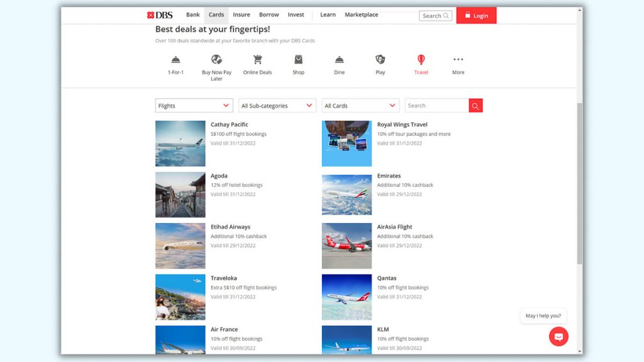The width and height of the screenshot is (644, 362).
Task: Click 'Valid till 31/12/2022' under Cathay Pacific
Action: [x=233, y=143]
